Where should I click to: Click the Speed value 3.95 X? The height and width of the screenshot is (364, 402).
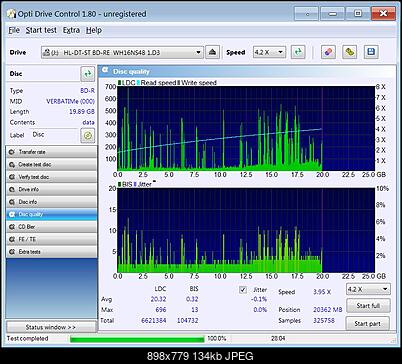point(322,292)
